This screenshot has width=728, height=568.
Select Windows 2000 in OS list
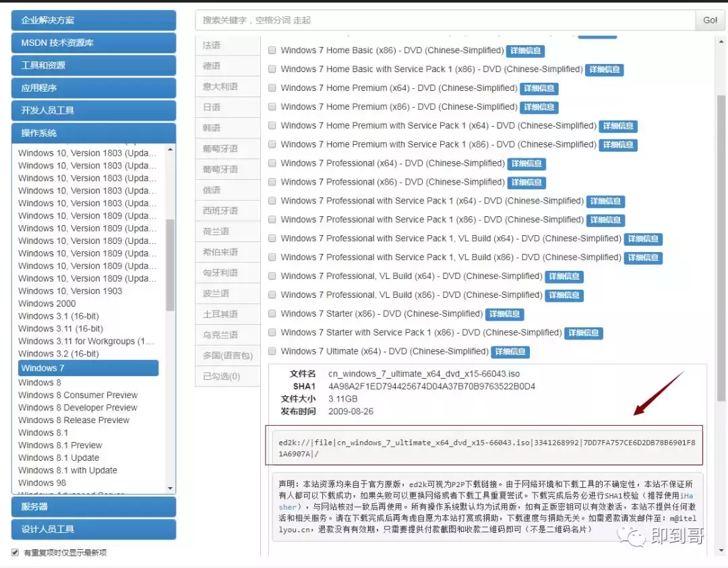click(47, 303)
